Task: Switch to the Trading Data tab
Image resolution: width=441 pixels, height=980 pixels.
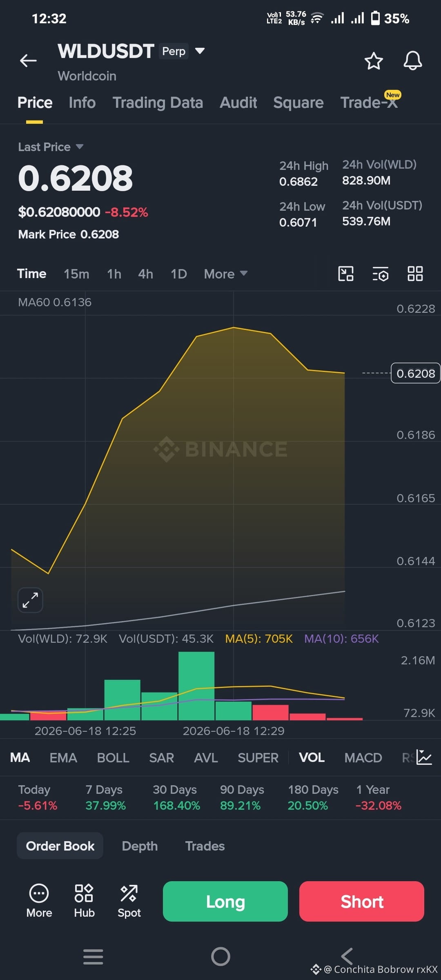Action: click(158, 102)
